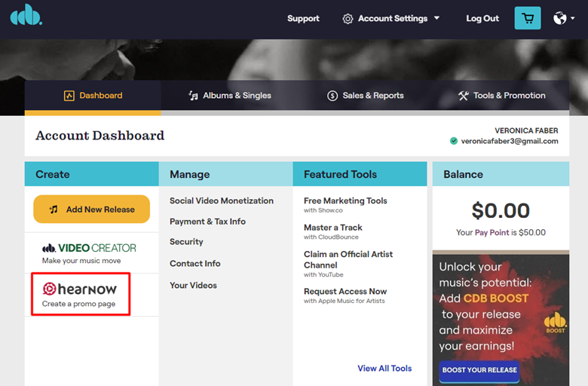Viewport: 588px width, 386px height.
Task: Expand the Account Settings dropdown
Action: [x=437, y=19]
